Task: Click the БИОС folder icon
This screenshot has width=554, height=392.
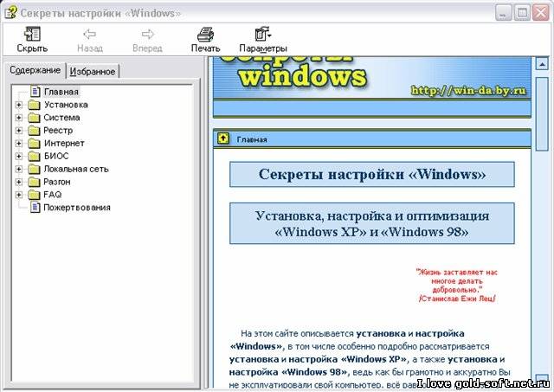Action: click(x=34, y=156)
